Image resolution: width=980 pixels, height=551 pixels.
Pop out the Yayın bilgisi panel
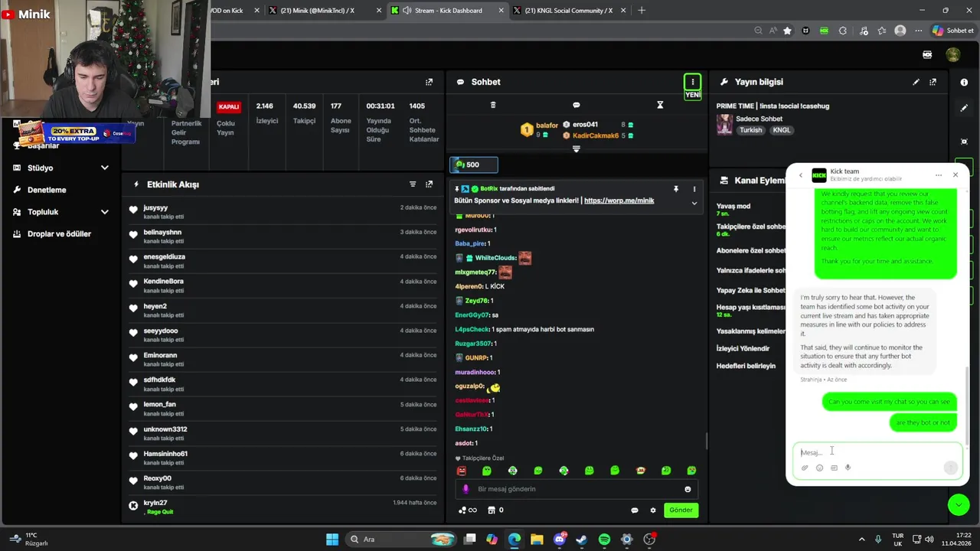[933, 82]
